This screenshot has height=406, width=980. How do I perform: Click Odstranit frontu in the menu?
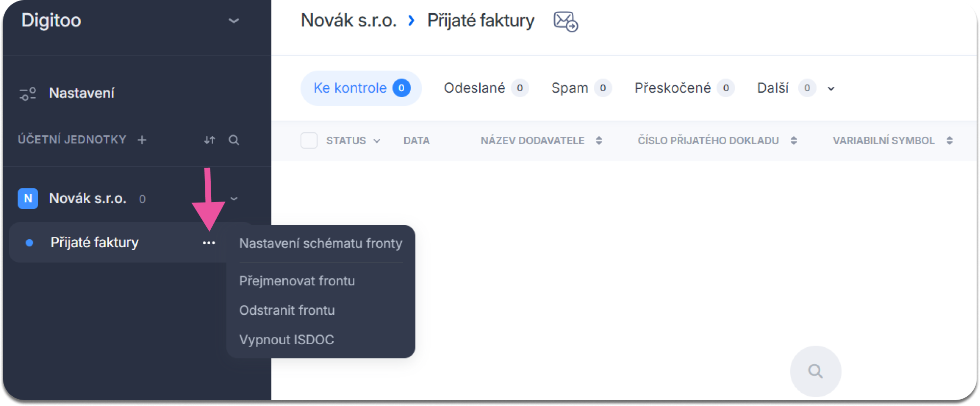[x=287, y=310]
